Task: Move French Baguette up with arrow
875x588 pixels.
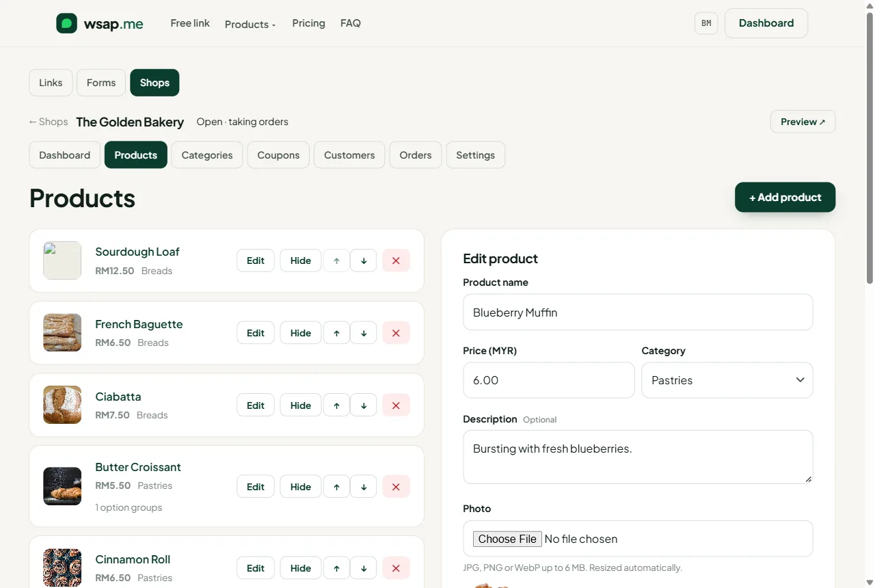Action: [x=336, y=333]
